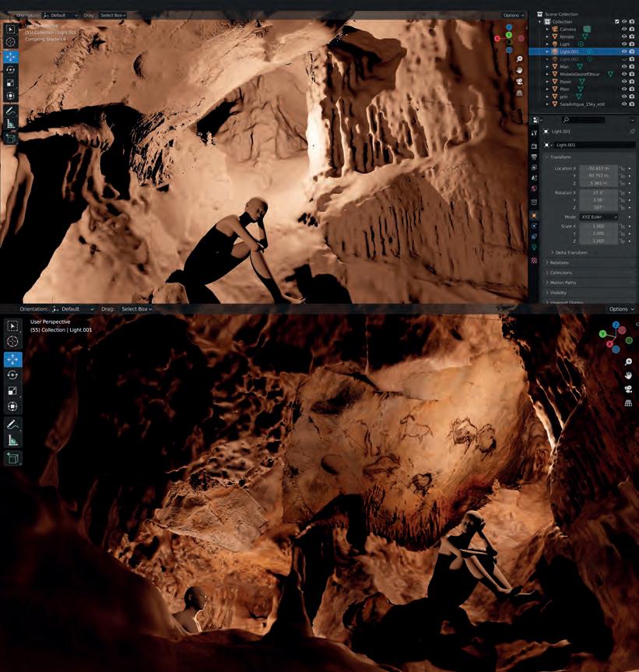Open upper viewport Options dropdown
The width and height of the screenshot is (639, 672).
coord(514,16)
